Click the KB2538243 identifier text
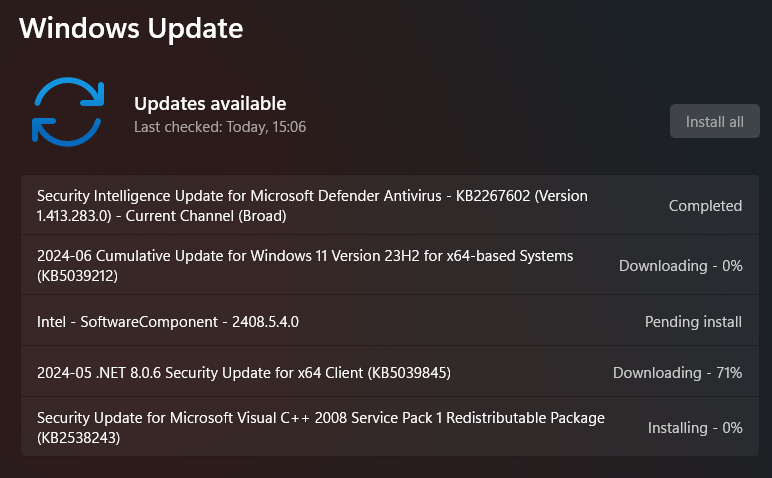The width and height of the screenshot is (772, 478). (x=78, y=437)
